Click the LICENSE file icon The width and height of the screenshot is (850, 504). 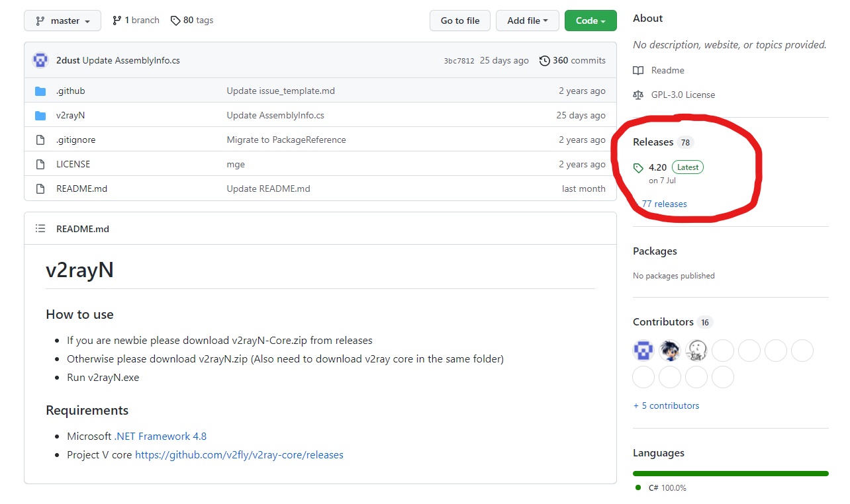click(x=40, y=164)
